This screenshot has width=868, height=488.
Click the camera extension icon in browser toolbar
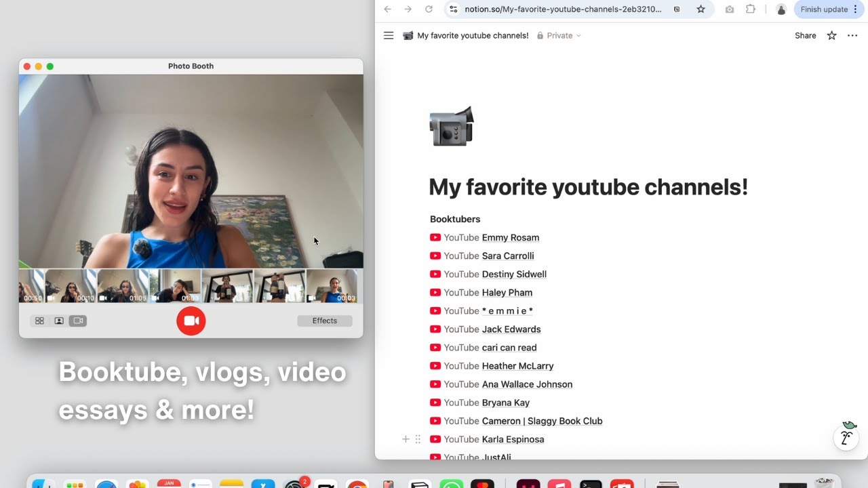[x=729, y=9]
